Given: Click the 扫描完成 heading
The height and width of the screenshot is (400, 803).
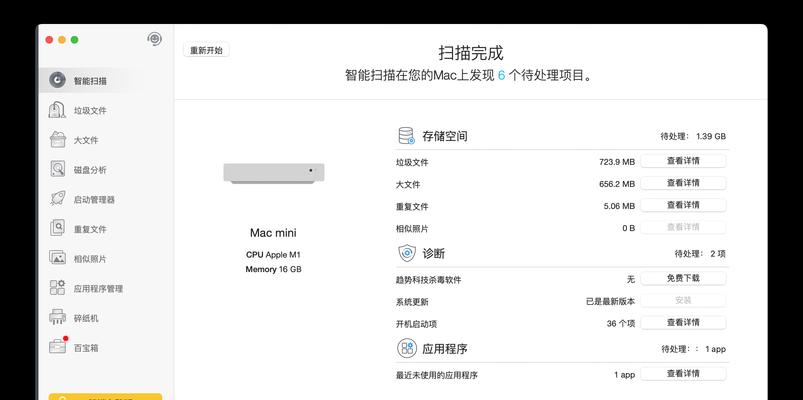Looking at the screenshot, I should (471, 53).
